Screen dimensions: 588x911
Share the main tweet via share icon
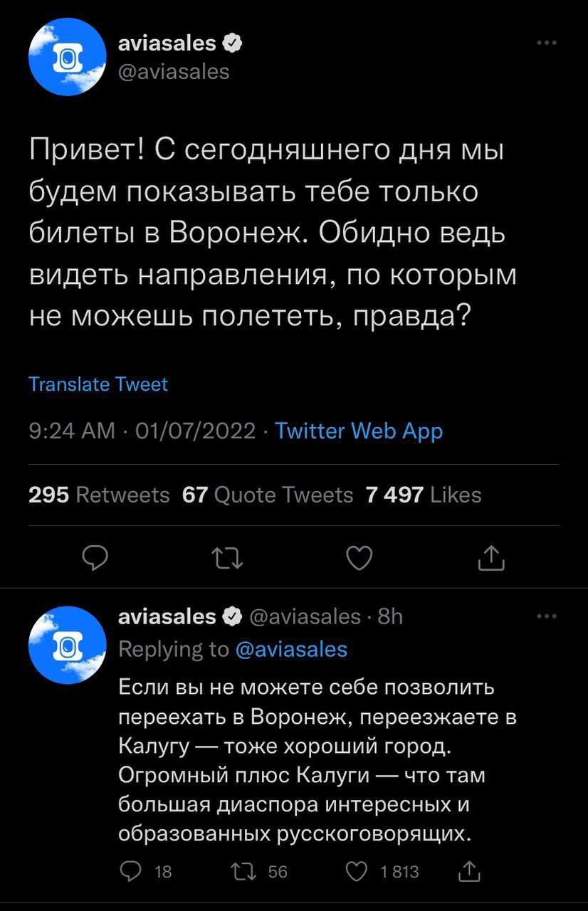[x=491, y=559]
